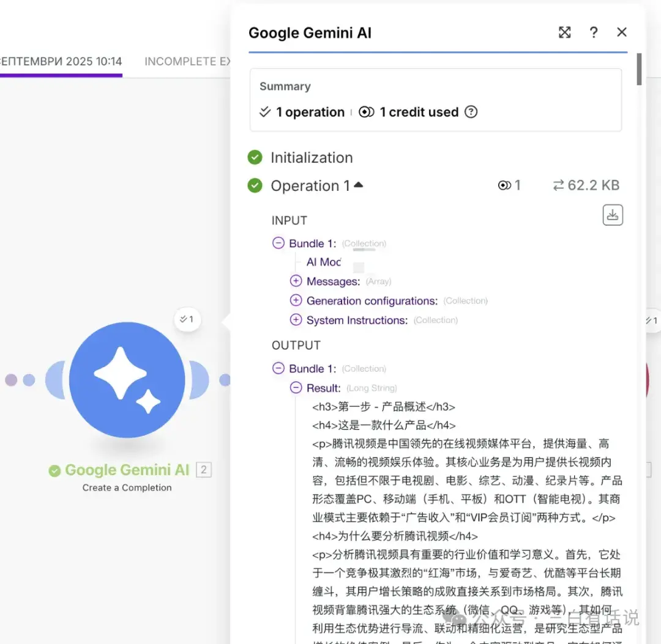Click the Operation 1 green check icon
Viewport: 661px width, 644px height.
255,185
